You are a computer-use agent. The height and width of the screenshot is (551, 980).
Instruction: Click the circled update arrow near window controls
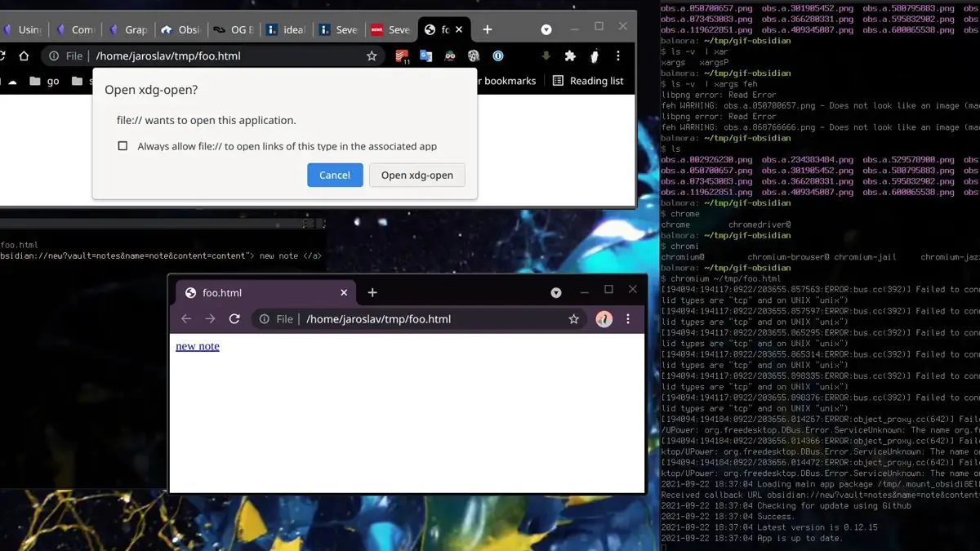pyautogui.click(x=546, y=29)
